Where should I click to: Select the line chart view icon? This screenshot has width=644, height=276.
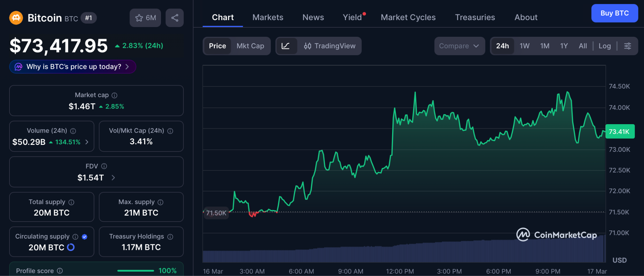pyautogui.click(x=286, y=46)
